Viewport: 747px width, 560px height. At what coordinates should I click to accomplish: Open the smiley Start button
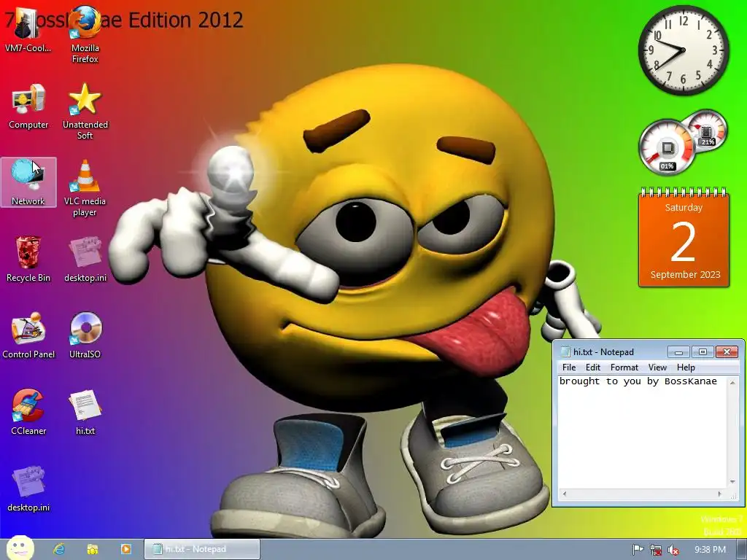coord(20,548)
